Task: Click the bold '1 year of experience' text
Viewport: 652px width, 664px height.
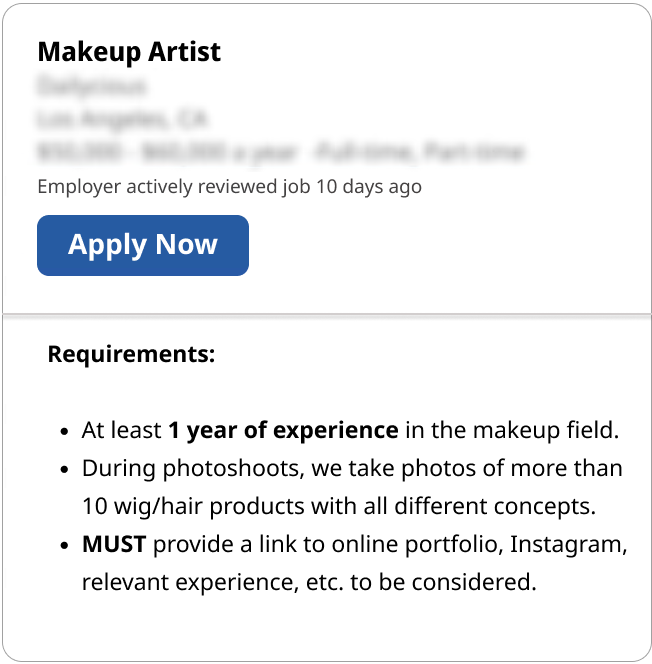Action: (x=283, y=430)
